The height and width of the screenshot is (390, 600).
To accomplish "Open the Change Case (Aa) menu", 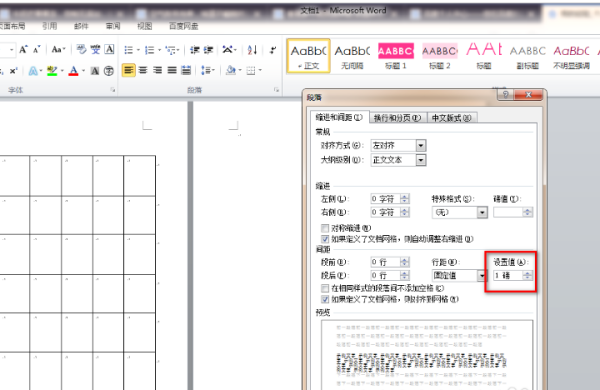I will coord(58,49).
